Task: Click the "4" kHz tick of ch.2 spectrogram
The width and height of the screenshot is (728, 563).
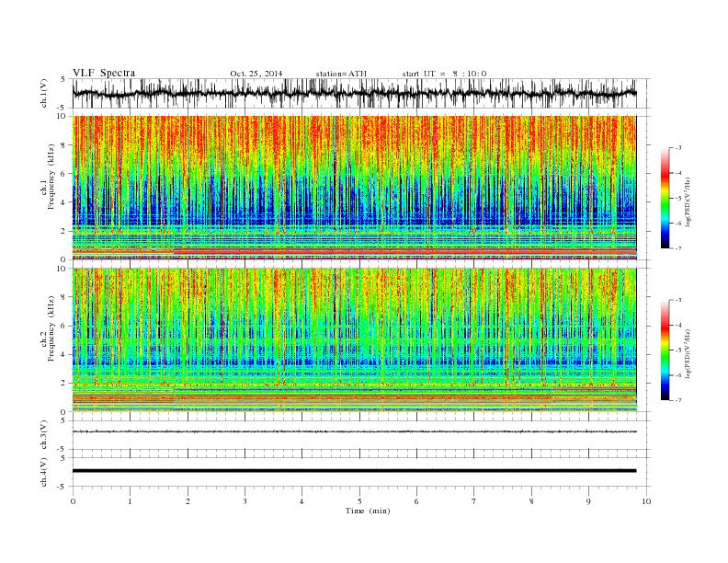Action: pyautogui.click(x=64, y=354)
